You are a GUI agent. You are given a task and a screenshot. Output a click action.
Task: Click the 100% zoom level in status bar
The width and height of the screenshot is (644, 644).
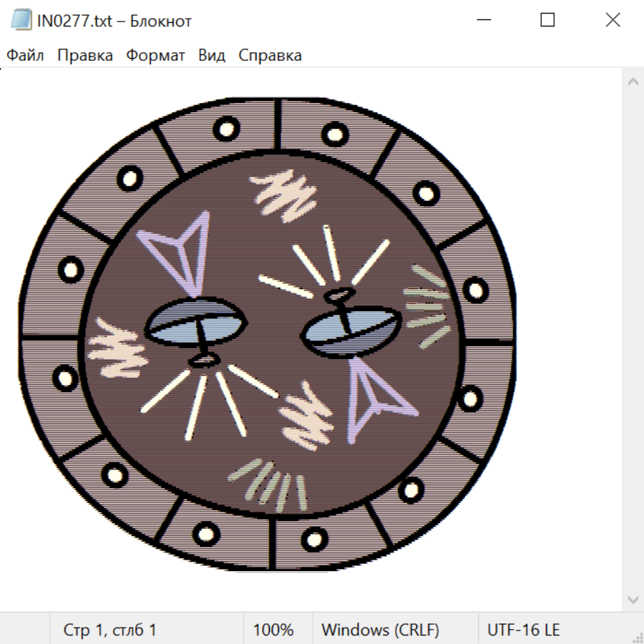click(x=273, y=630)
